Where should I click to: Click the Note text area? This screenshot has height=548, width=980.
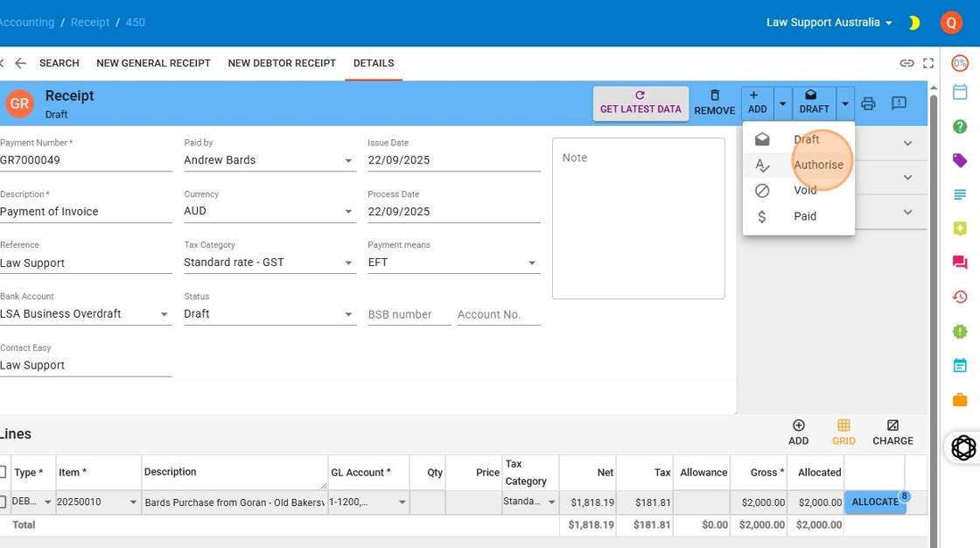tap(639, 218)
